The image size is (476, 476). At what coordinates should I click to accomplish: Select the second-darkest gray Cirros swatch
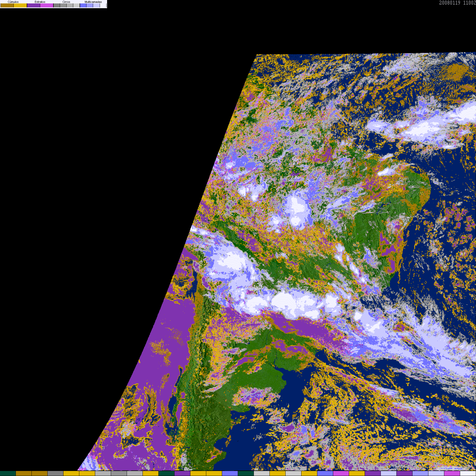pos(63,6)
